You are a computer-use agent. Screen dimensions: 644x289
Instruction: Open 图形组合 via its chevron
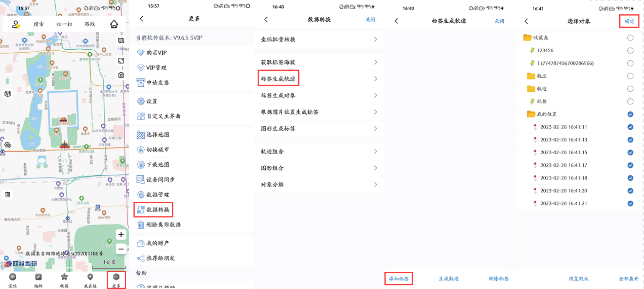(x=375, y=168)
